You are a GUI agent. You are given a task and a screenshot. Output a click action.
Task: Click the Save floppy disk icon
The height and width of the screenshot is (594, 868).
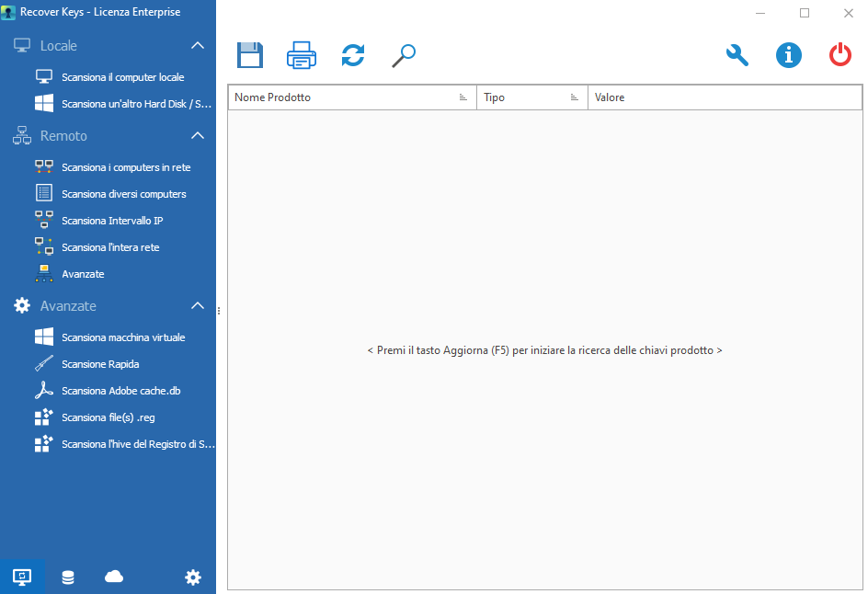click(250, 55)
